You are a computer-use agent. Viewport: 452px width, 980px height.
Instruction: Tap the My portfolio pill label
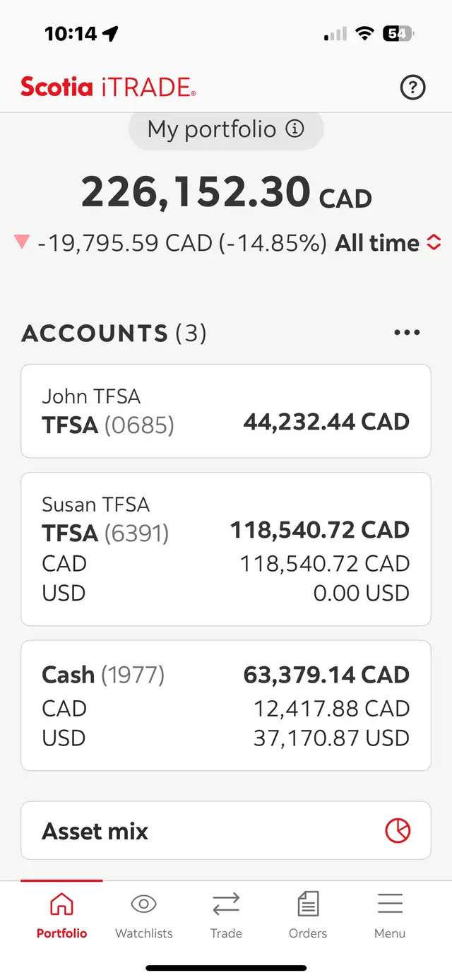[x=226, y=129]
